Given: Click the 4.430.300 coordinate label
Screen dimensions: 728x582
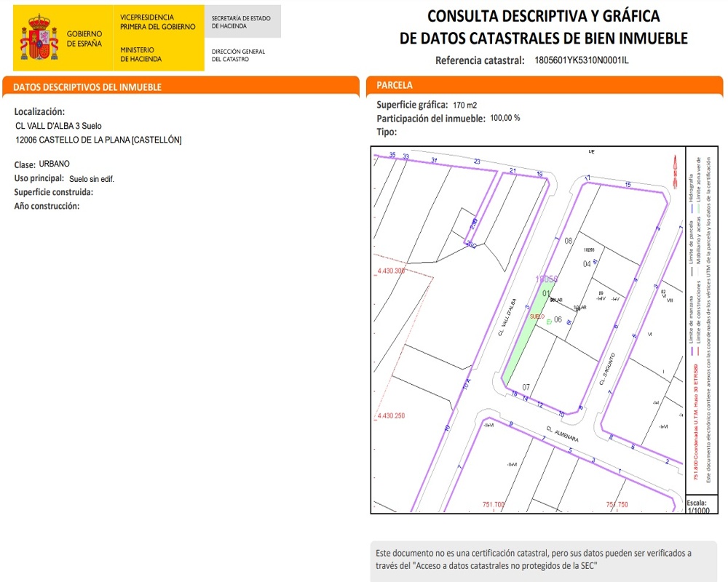Looking at the screenshot, I should point(391,271).
